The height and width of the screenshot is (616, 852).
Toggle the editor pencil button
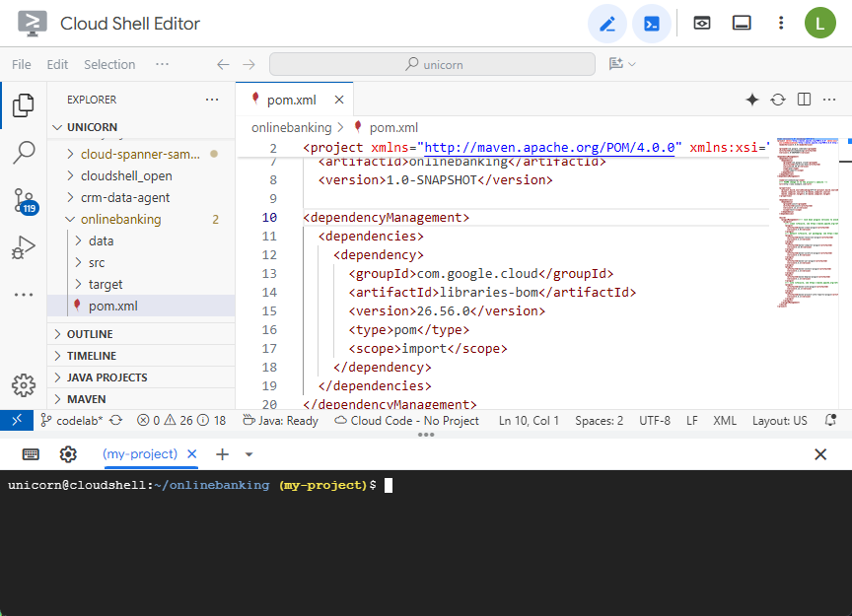[607, 24]
